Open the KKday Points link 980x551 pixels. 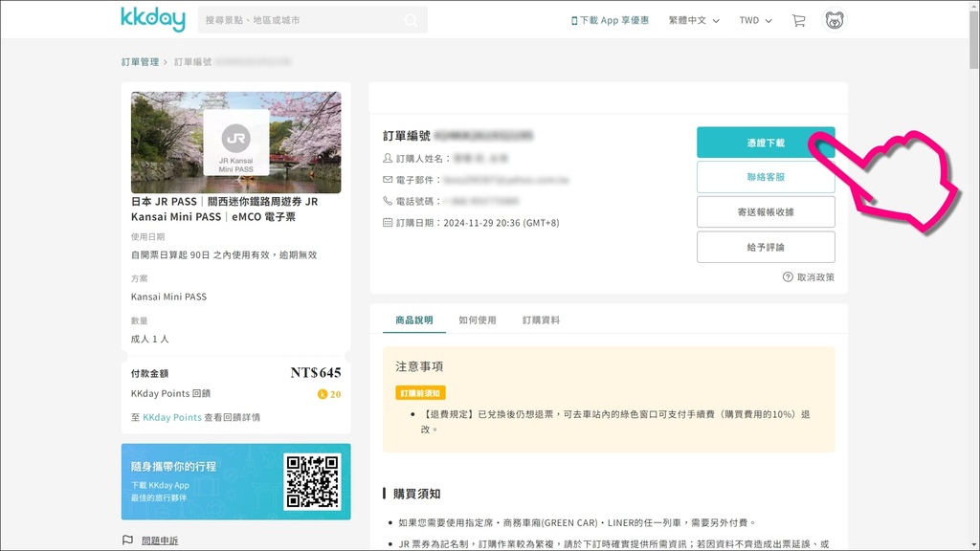pyautogui.click(x=172, y=417)
